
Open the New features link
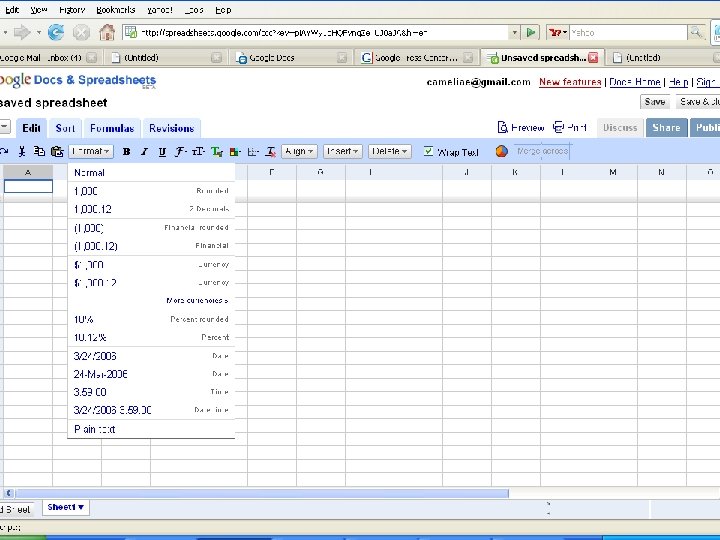(x=570, y=82)
